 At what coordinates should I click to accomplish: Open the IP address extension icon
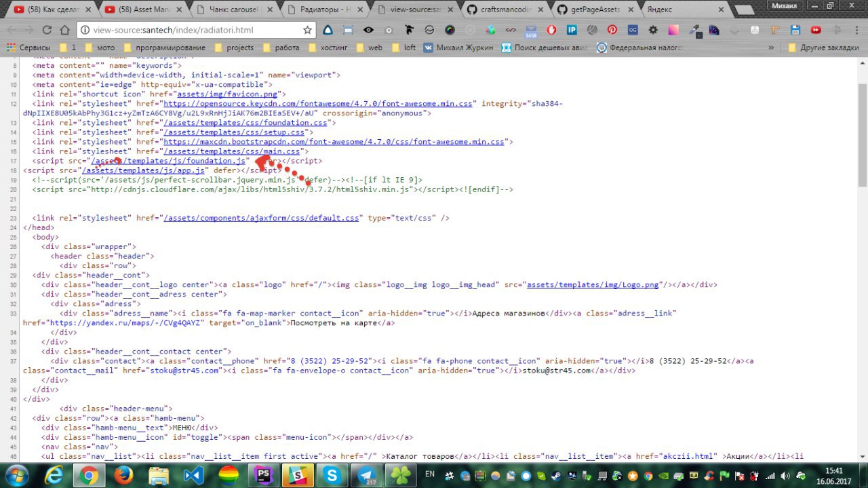pyautogui.click(x=572, y=30)
